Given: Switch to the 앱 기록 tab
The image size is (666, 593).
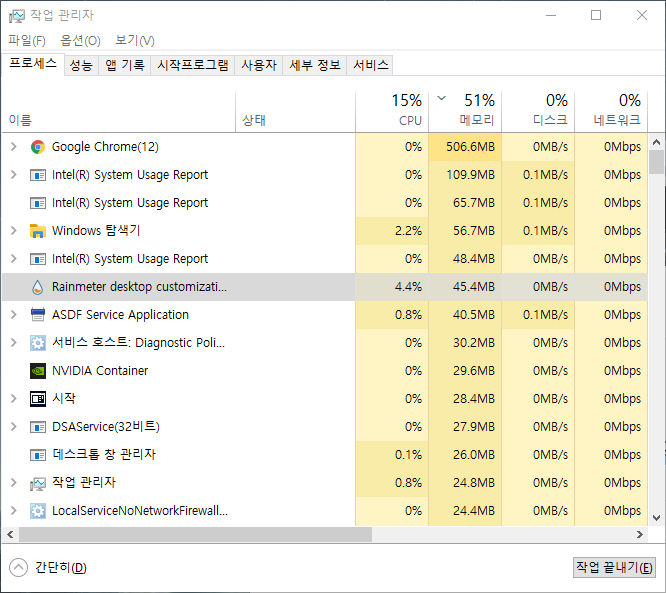Looking at the screenshot, I should coord(124,65).
